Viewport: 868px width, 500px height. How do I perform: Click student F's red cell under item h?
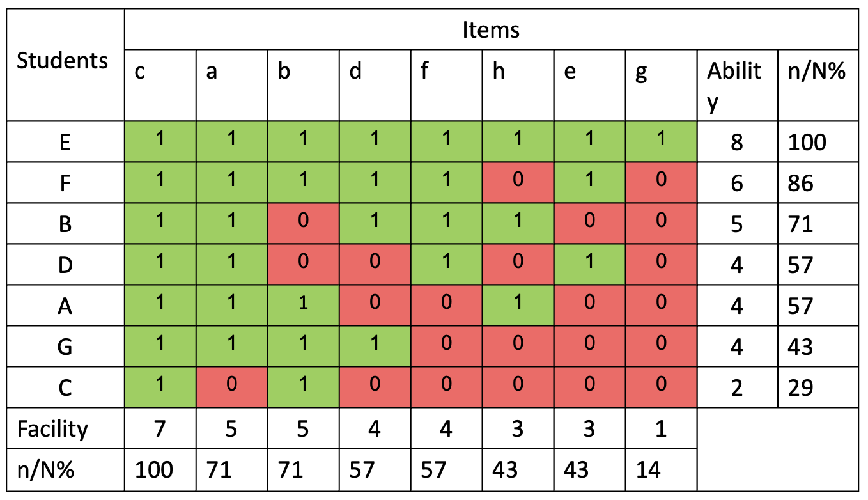point(518,183)
